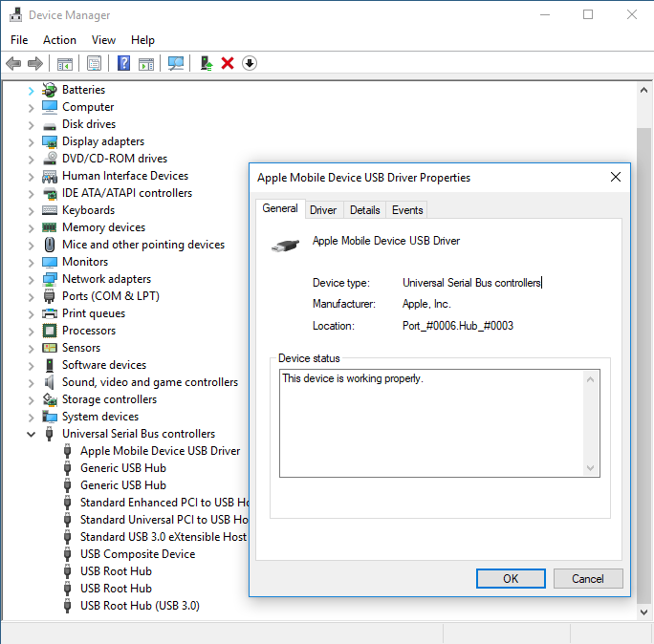The image size is (654, 644).
Task: Select USB Composite Device in tree
Action: pos(137,554)
